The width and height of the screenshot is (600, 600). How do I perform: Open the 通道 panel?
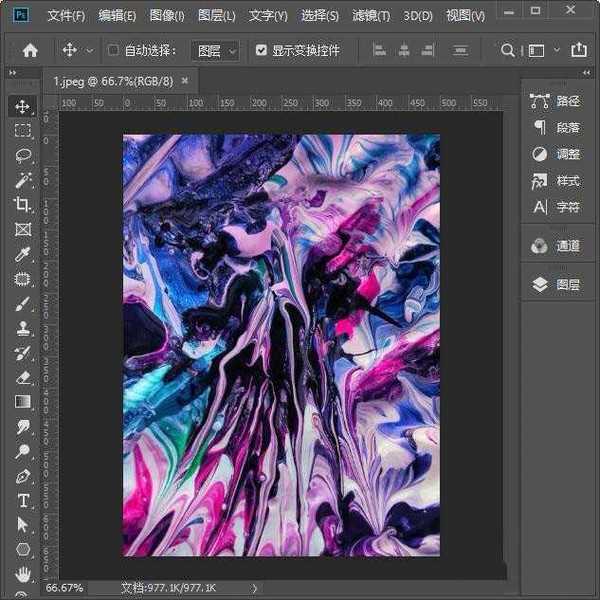coord(556,246)
